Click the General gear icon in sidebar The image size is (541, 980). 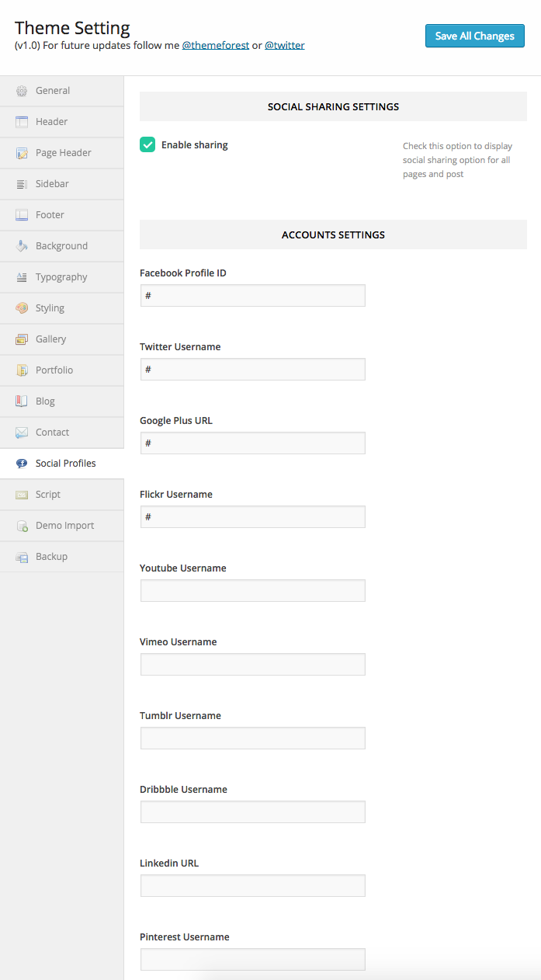click(22, 91)
